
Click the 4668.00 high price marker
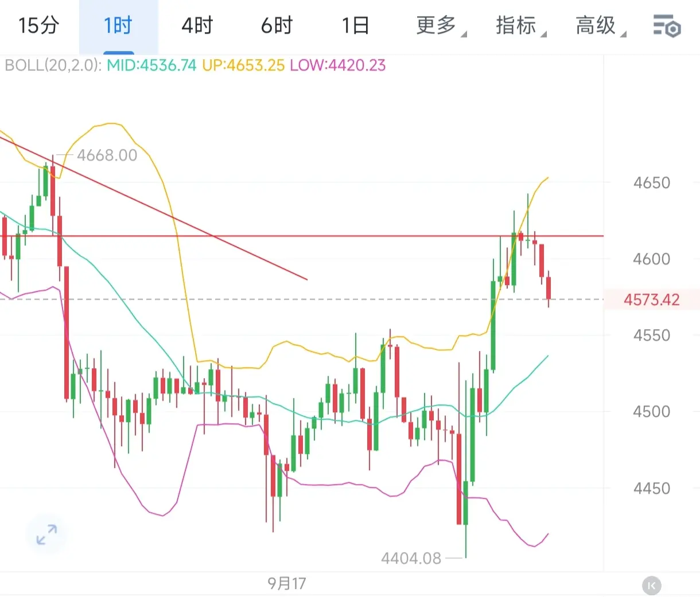click(x=107, y=155)
